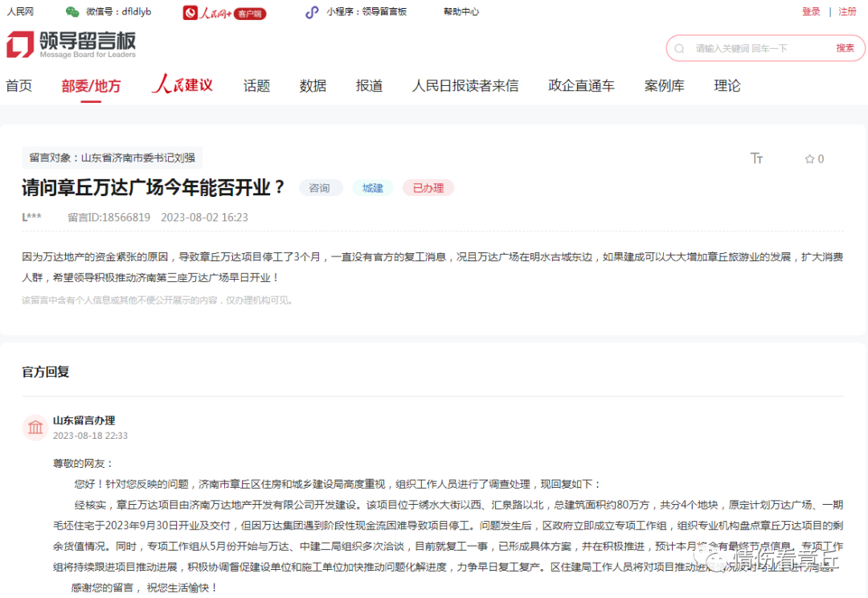This screenshot has height=598, width=868.
Task: Star the message using the favorite icon
Action: [x=809, y=159]
